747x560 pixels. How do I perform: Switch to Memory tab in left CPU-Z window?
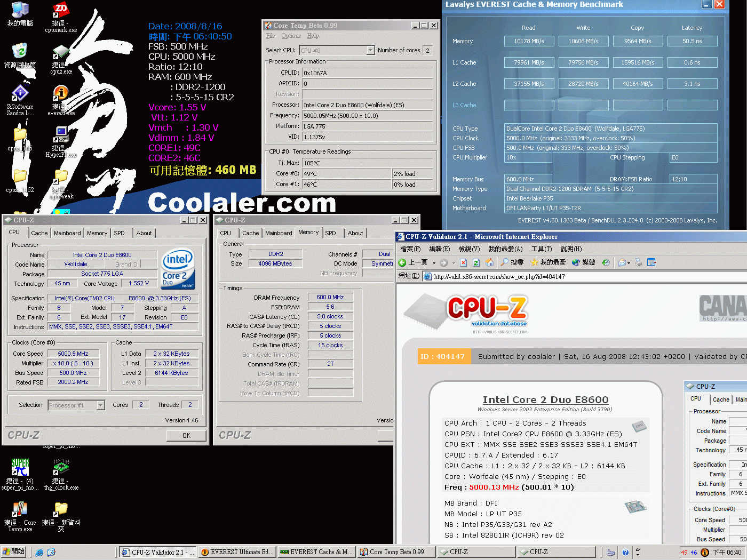97,233
